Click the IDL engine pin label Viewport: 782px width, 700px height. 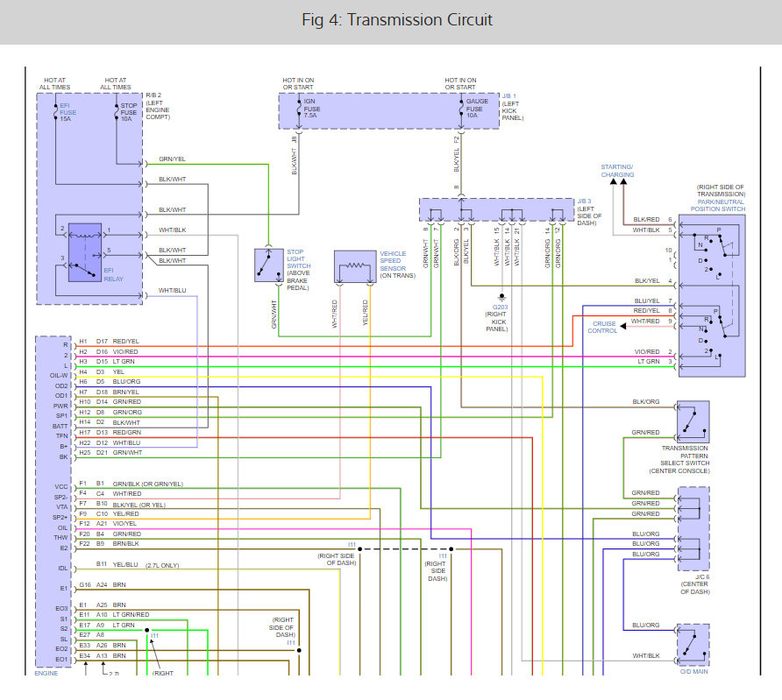pos(63,568)
